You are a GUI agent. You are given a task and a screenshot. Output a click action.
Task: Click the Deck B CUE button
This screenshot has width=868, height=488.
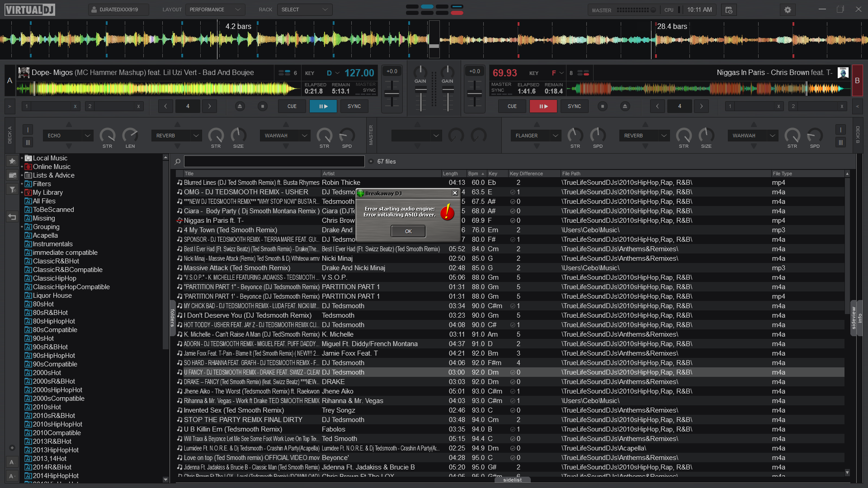tap(512, 107)
